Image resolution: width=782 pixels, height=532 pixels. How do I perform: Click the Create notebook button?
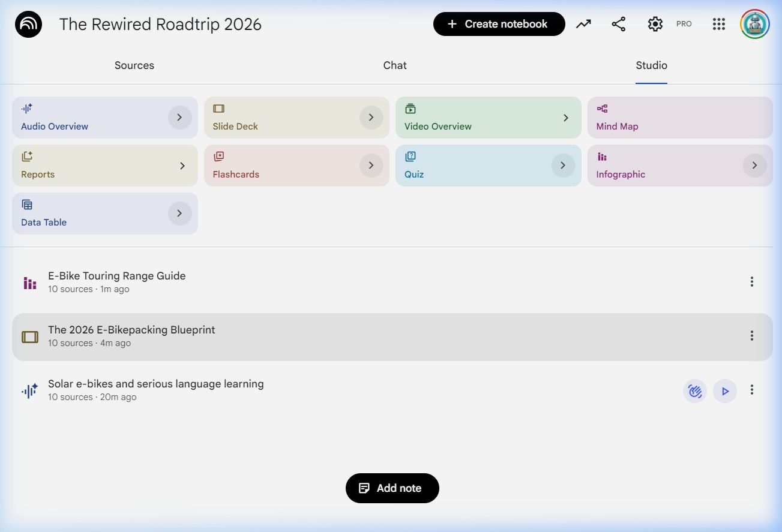coord(499,24)
